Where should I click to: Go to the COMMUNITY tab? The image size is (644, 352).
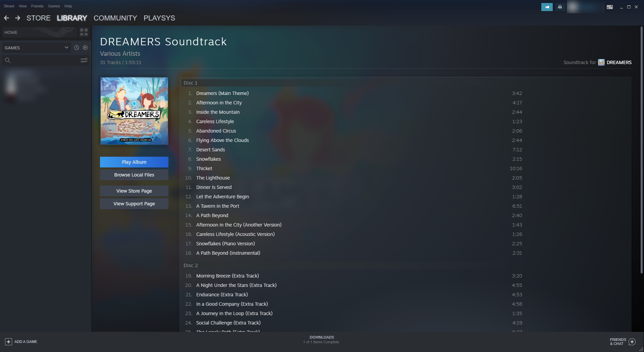tap(115, 18)
